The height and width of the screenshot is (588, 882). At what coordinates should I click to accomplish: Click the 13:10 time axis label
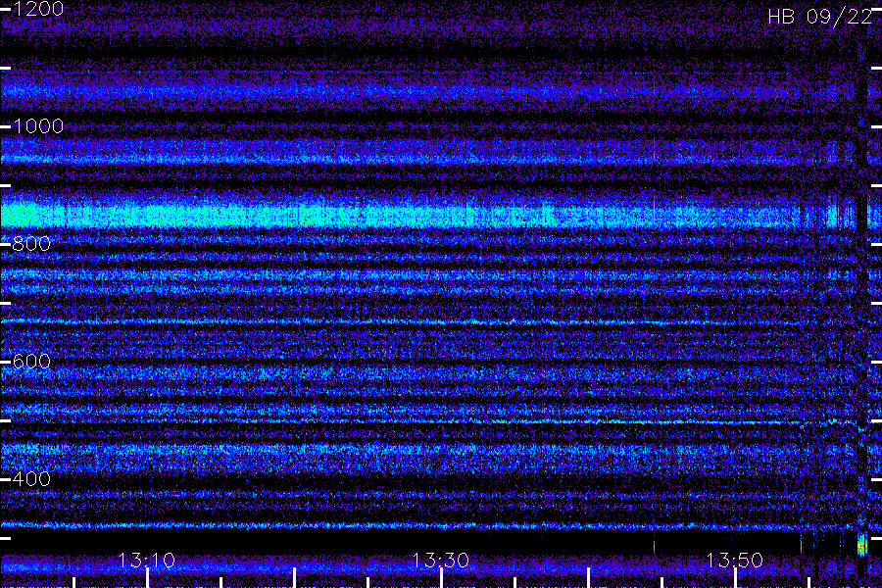pyautogui.click(x=147, y=561)
